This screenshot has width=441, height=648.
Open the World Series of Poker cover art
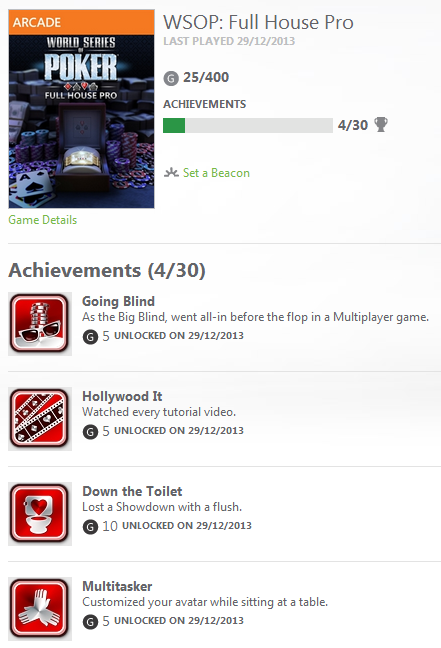81,122
